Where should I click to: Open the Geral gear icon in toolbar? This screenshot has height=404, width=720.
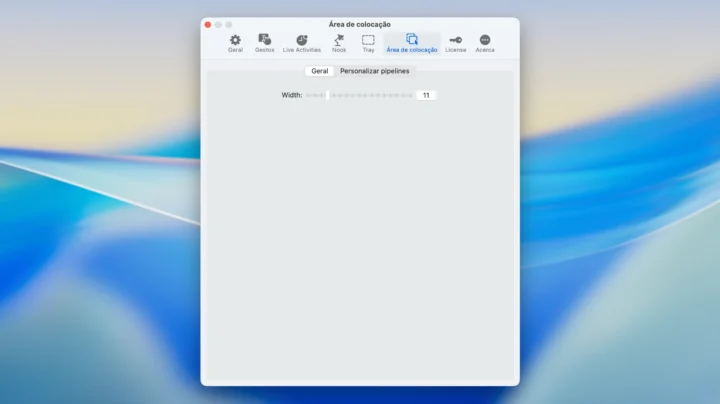click(x=235, y=42)
